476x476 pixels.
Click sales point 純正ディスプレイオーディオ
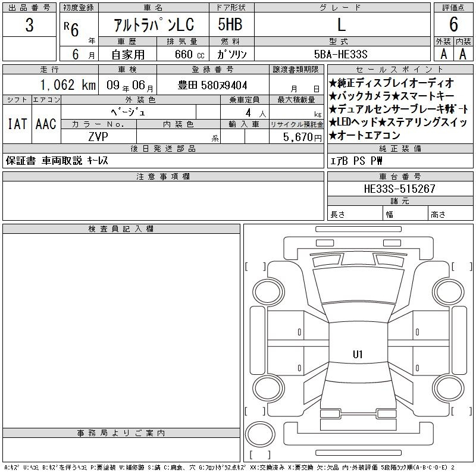click(392, 83)
